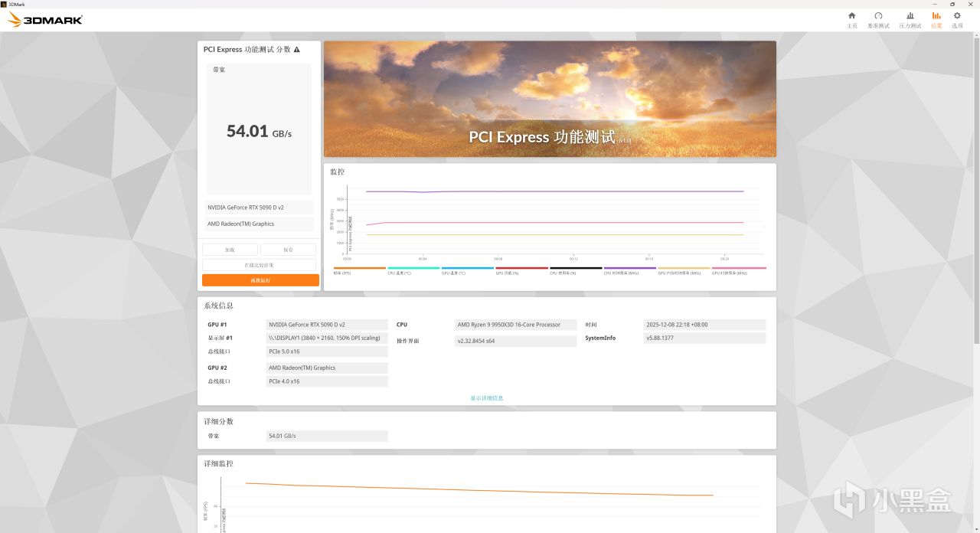Select the AMD Radeon(TM) Graphics row under score
Screen dimensions: 980x533
point(260,224)
